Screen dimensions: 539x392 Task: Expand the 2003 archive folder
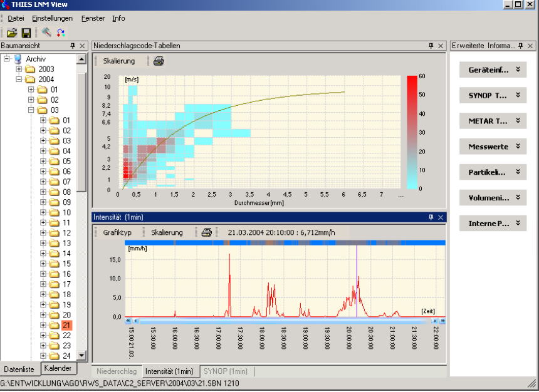19,69
